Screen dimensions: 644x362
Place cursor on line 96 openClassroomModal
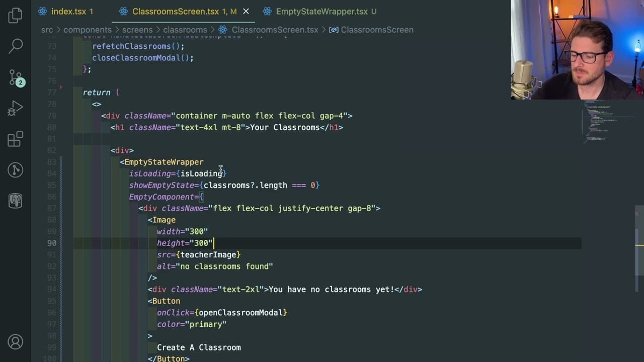tap(240, 313)
